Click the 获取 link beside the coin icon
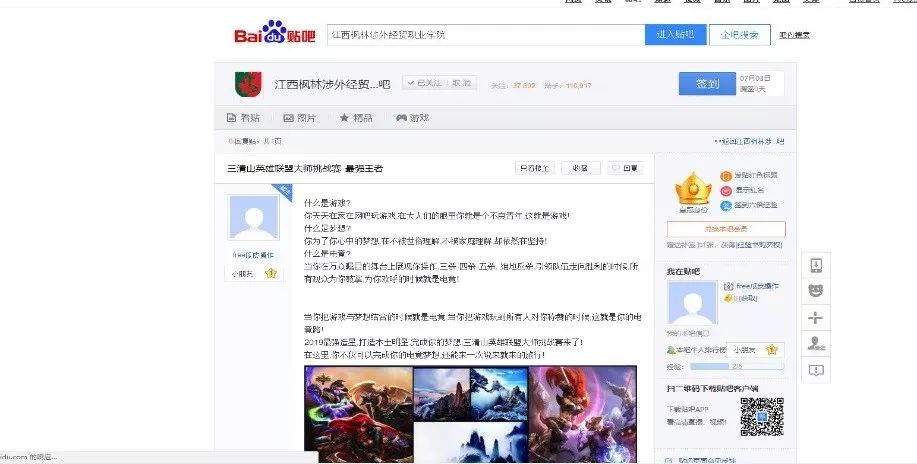Viewport: 917px width, 464px height. pos(748,298)
